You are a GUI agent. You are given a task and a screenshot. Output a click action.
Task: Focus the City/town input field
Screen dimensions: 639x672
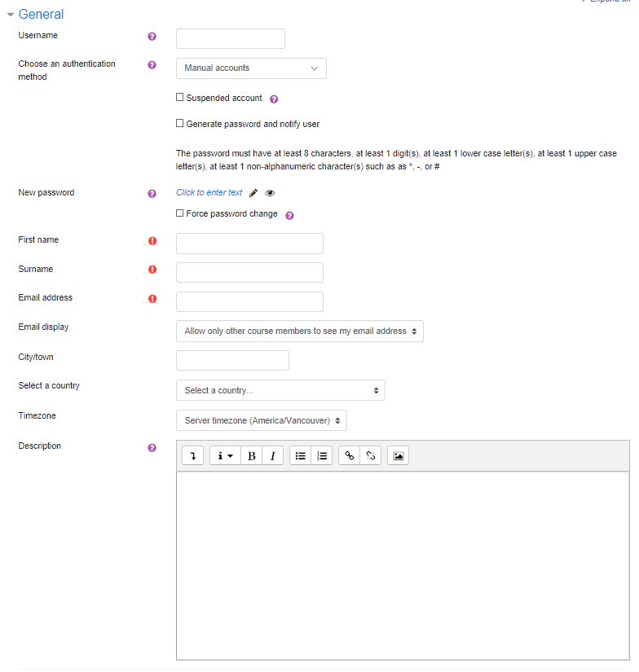(x=232, y=360)
